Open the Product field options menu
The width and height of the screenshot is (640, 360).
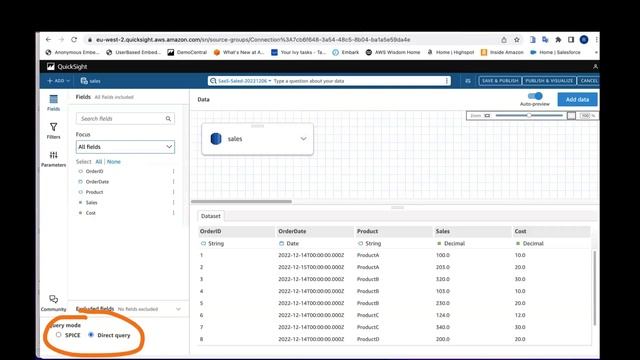[x=173, y=192]
